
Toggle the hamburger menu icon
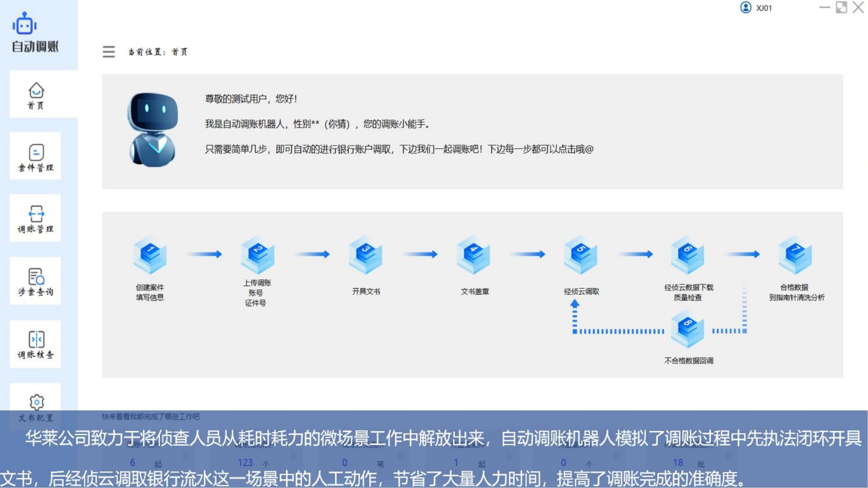pos(109,52)
